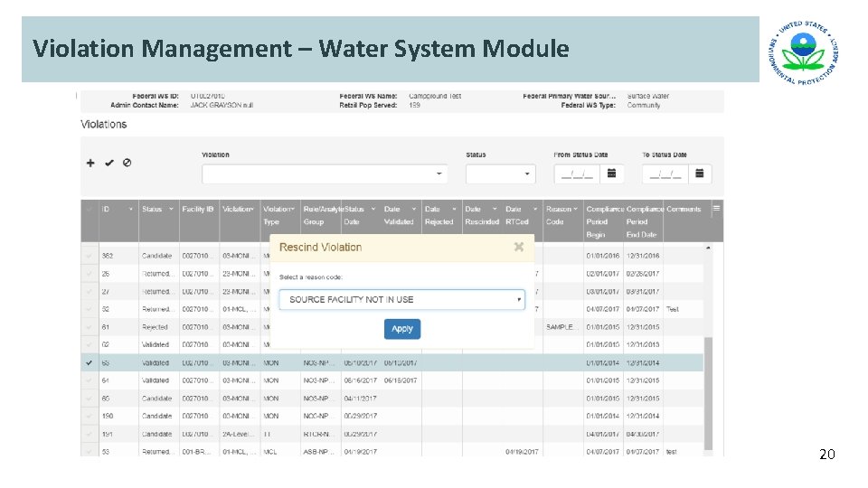Viewport: 868px width, 488px height.
Task: Open Date Rejected column menu arrow
Action: coord(454,209)
